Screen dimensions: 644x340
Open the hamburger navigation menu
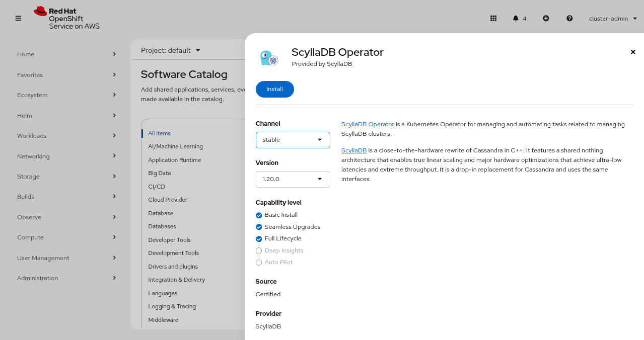coord(18,19)
